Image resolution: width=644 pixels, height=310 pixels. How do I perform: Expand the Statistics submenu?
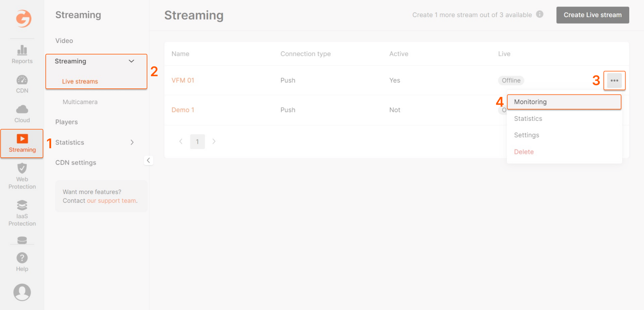[x=132, y=142]
